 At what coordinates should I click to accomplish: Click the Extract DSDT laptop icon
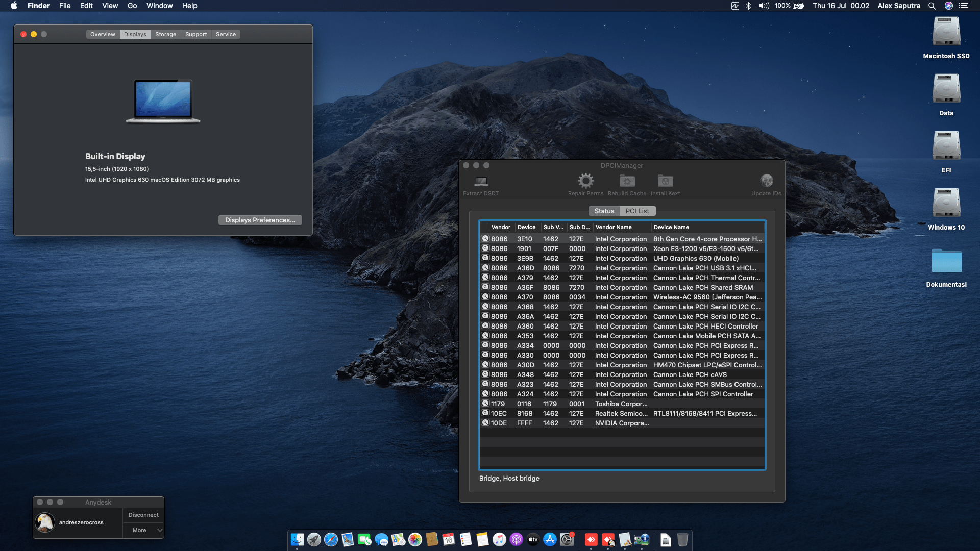pyautogui.click(x=480, y=181)
